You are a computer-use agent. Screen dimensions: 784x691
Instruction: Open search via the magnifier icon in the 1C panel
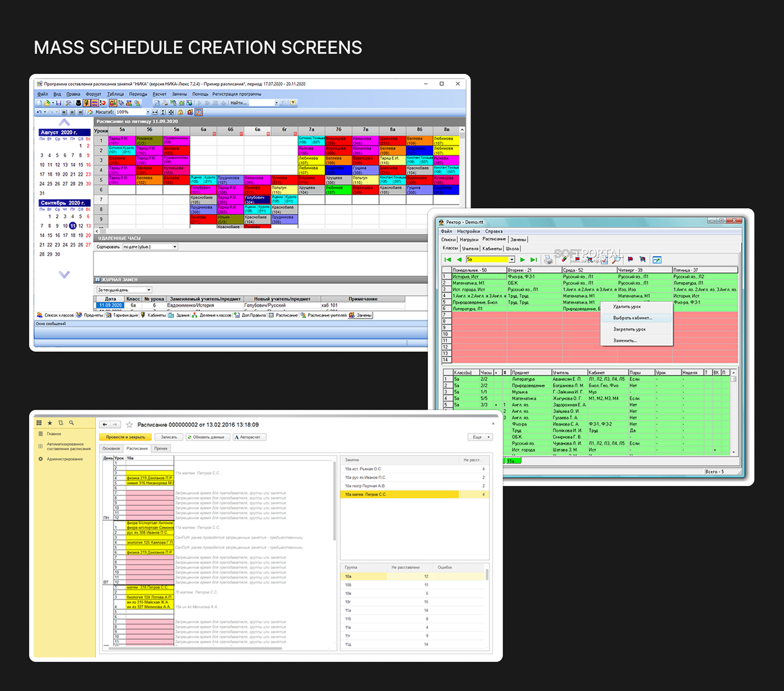click(x=72, y=422)
